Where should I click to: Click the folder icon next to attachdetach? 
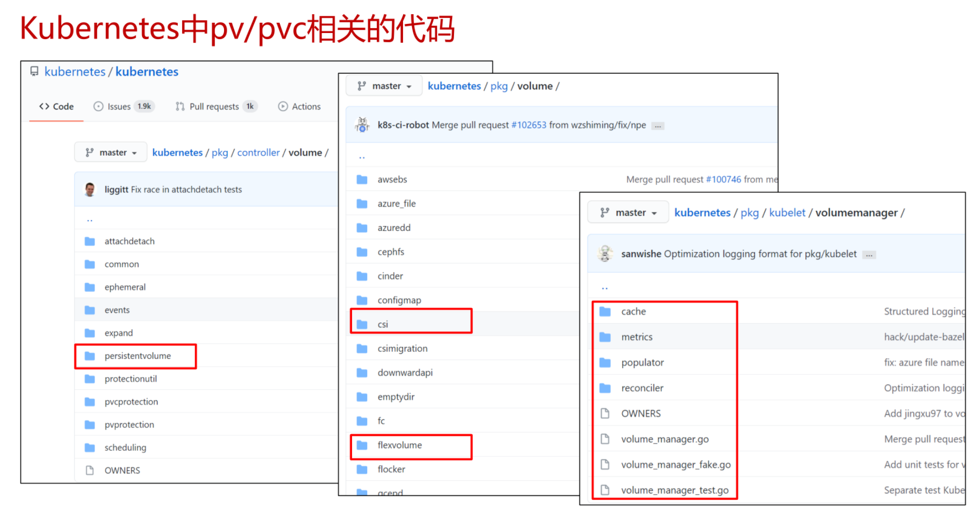90,241
